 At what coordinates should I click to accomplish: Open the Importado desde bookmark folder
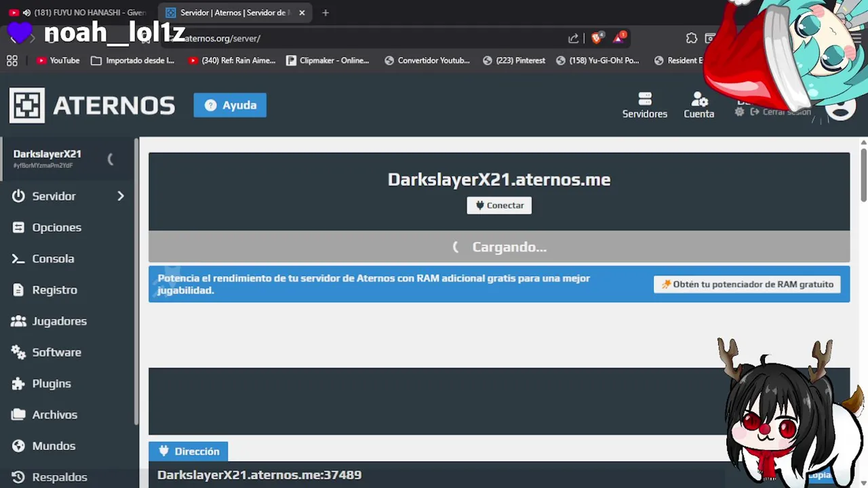tap(133, 60)
